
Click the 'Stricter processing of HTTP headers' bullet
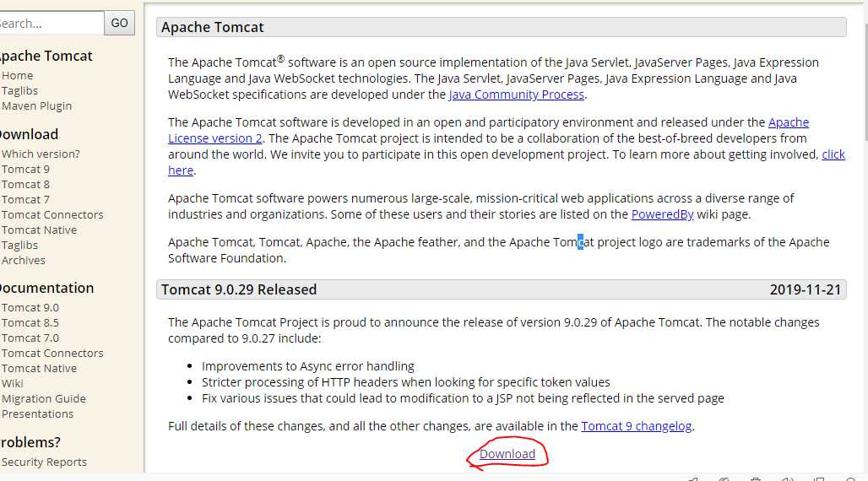coord(406,382)
